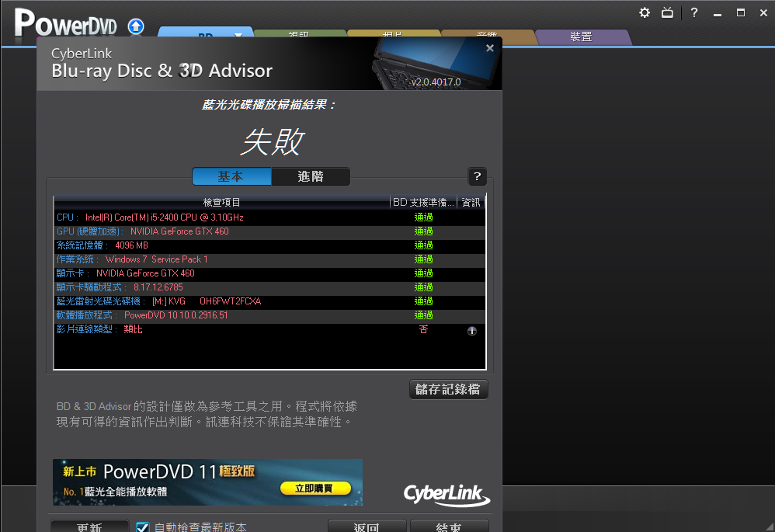Toggle 自動檢查最新版本 checkbox
775x532 pixels.
coord(142,527)
